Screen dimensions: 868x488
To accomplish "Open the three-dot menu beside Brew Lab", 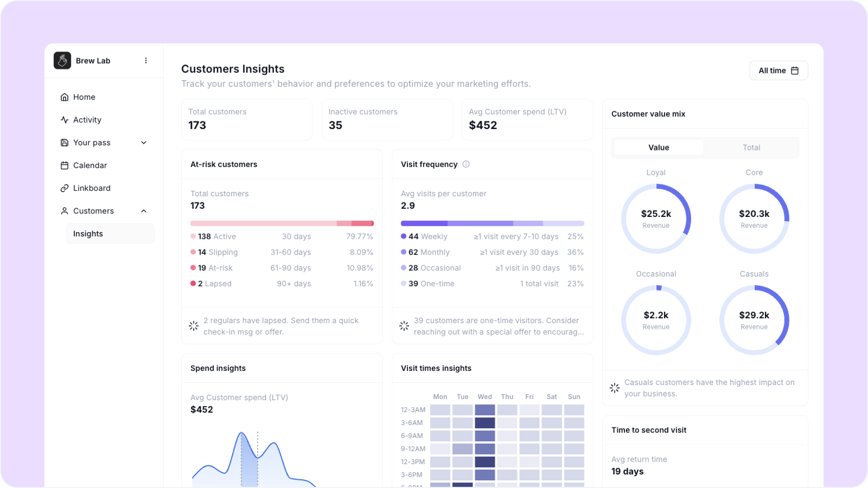I will [146, 60].
